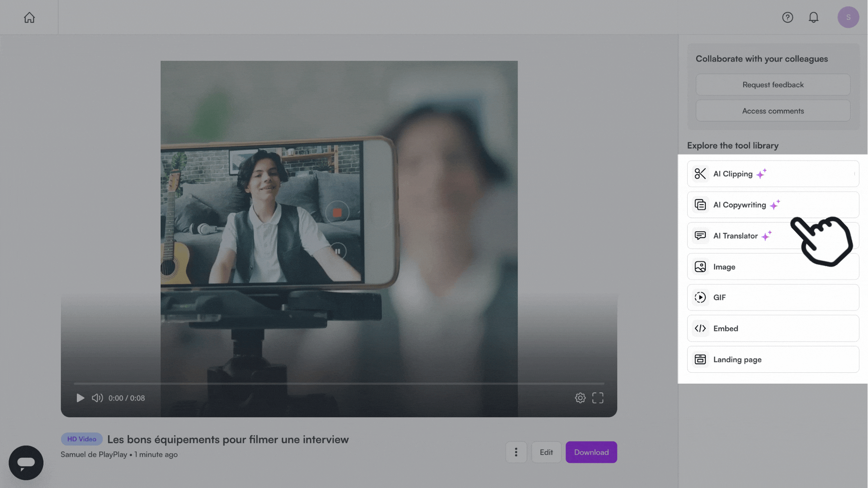Click the video title Les bons équipements
868x488 pixels.
[x=228, y=439]
